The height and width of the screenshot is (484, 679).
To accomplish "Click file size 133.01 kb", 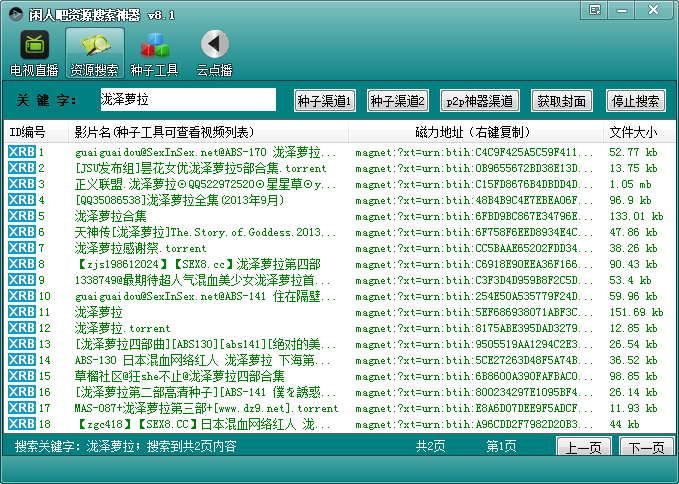I will click(x=637, y=216).
